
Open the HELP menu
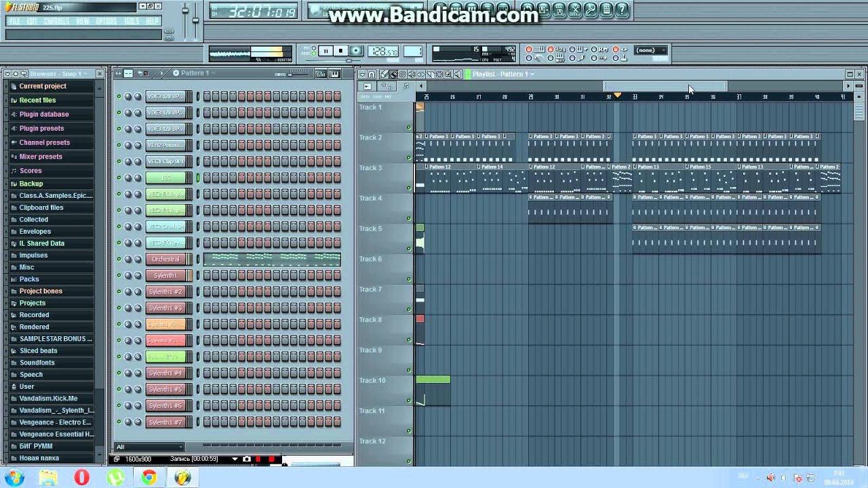tap(153, 21)
